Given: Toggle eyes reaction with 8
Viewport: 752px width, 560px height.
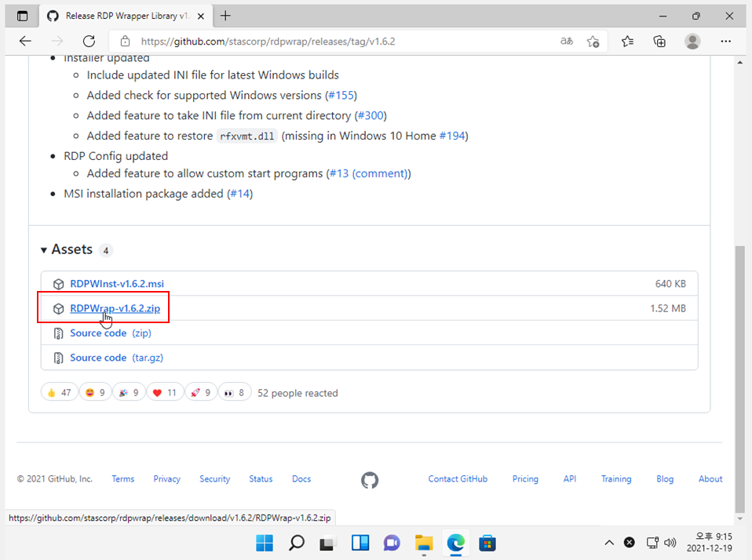Looking at the screenshot, I should pyautogui.click(x=234, y=393).
